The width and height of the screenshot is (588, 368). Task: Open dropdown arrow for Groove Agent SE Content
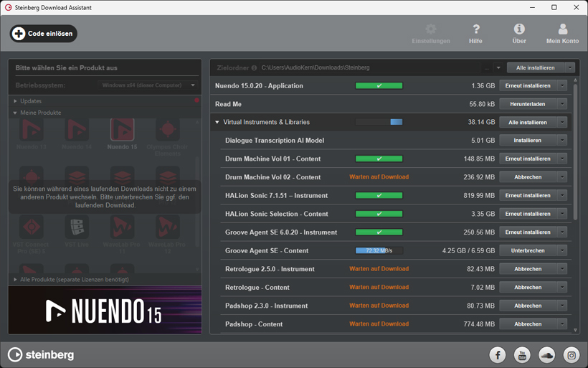tap(562, 250)
